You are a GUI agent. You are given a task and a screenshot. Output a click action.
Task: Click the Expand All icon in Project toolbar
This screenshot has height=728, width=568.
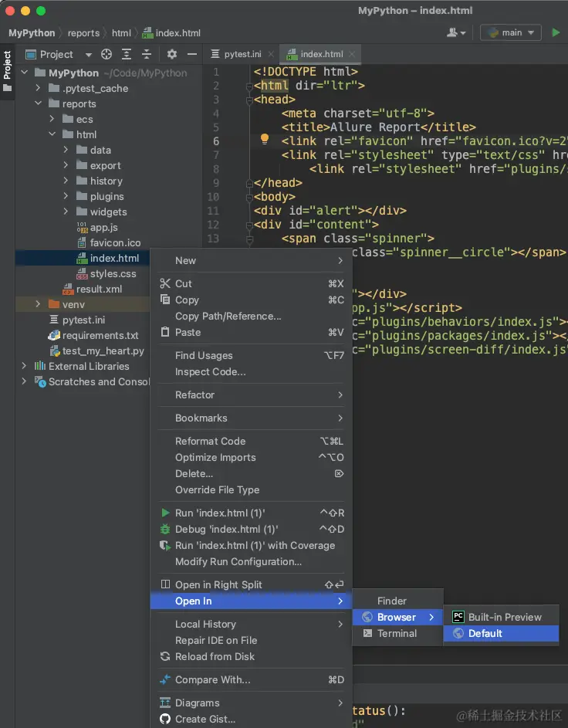pos(127,54)
